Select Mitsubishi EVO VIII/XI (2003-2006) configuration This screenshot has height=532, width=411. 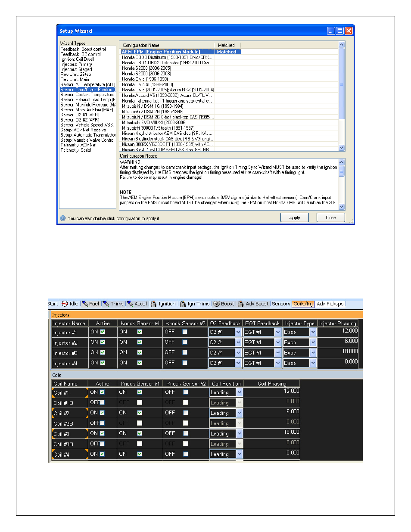[154, 122]
